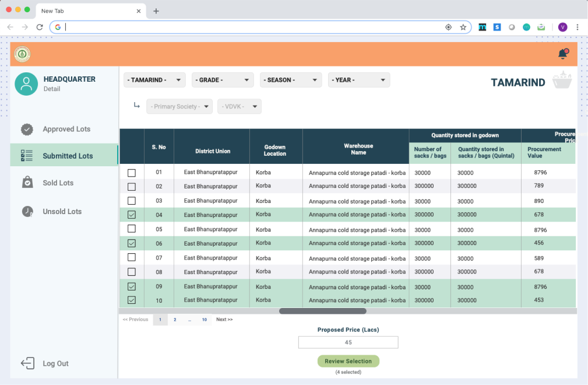588x385 pixels.
Task: Select page 1 in pagination
Action: 160,319
